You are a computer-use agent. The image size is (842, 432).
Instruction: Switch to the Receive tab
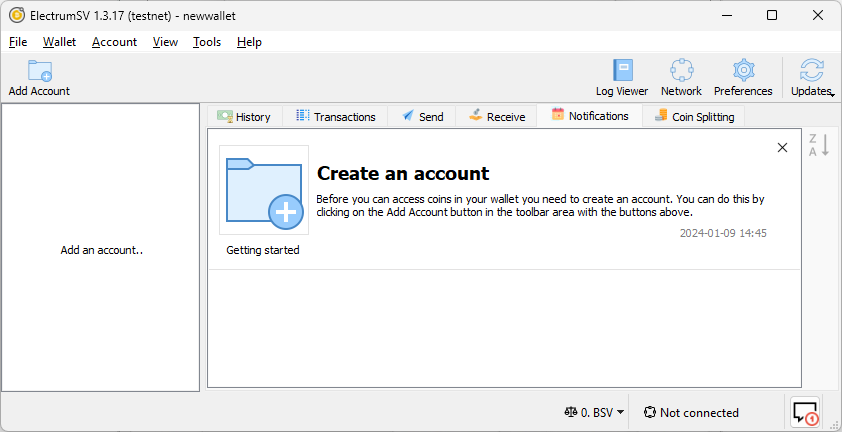click(497, 117)
